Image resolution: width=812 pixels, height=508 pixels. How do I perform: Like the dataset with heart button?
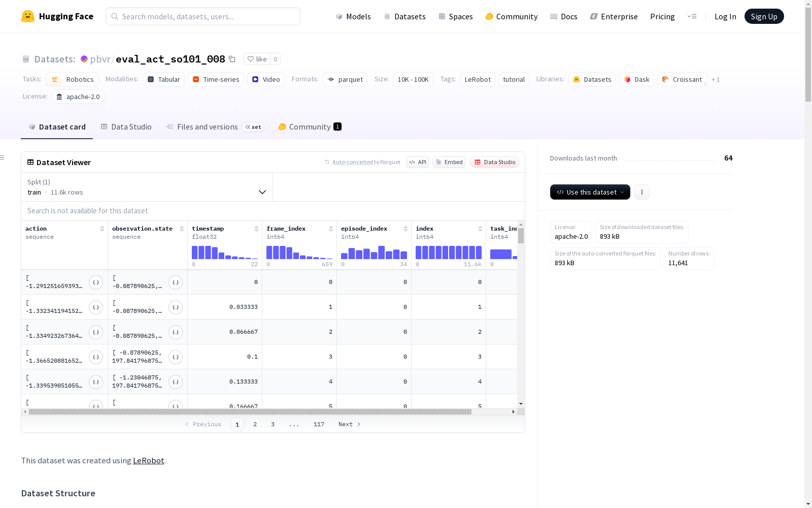coord(257,59)
